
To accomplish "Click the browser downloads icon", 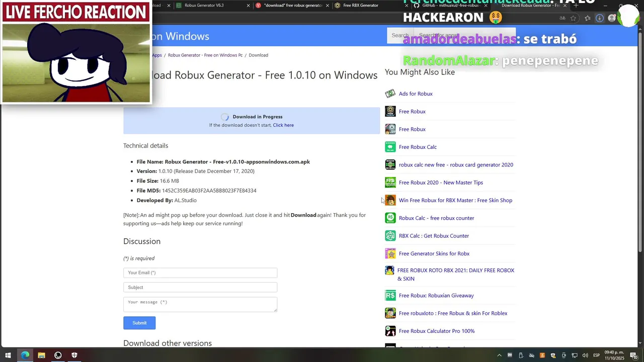I will (x=599, y=18).
